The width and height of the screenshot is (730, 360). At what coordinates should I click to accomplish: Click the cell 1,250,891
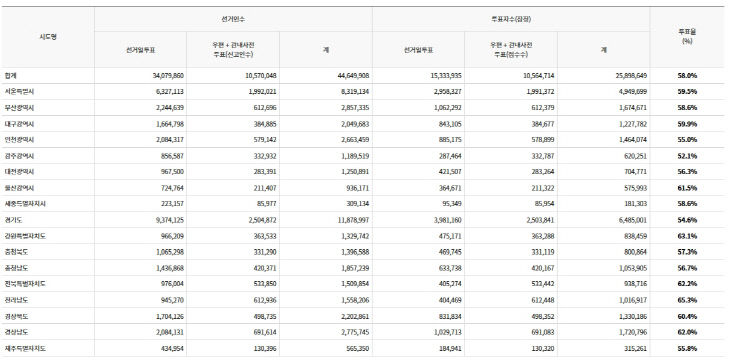[355, 172]
